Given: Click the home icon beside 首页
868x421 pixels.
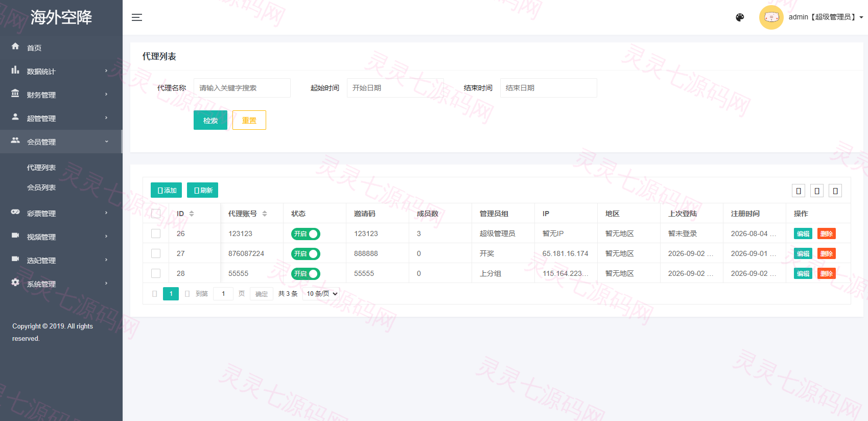Looking at the screenshot, I should [15, 46].
